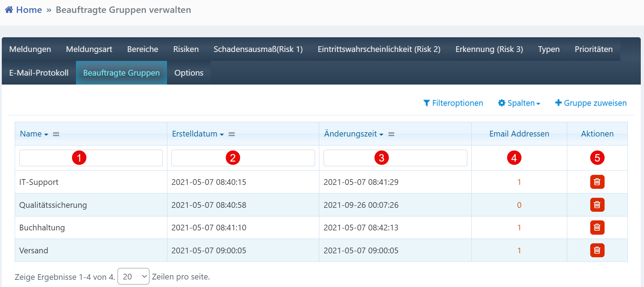Open the E-Mail-Protokoll tab

tap(39, 73)
